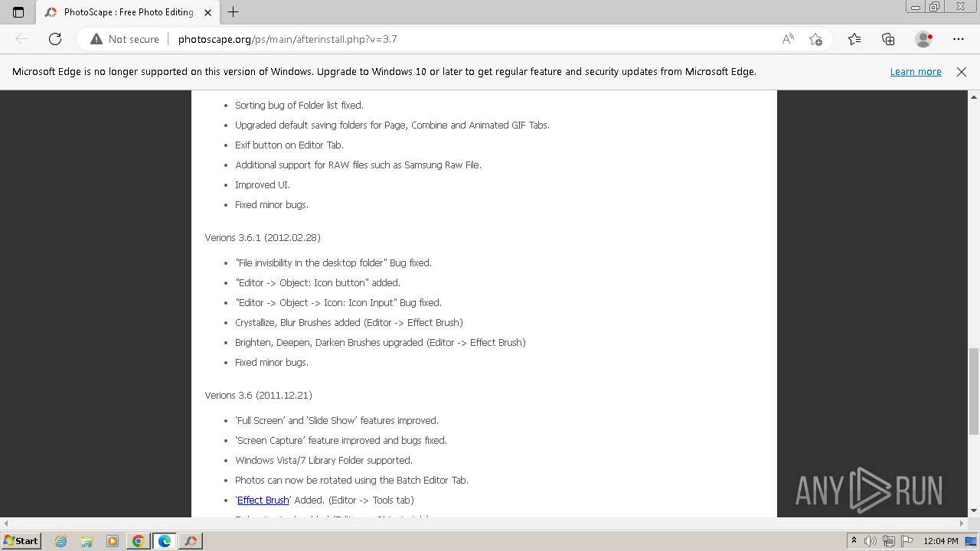Refresh the current page
The width and height of the screenshot is (980, 551).
point(55,39)
